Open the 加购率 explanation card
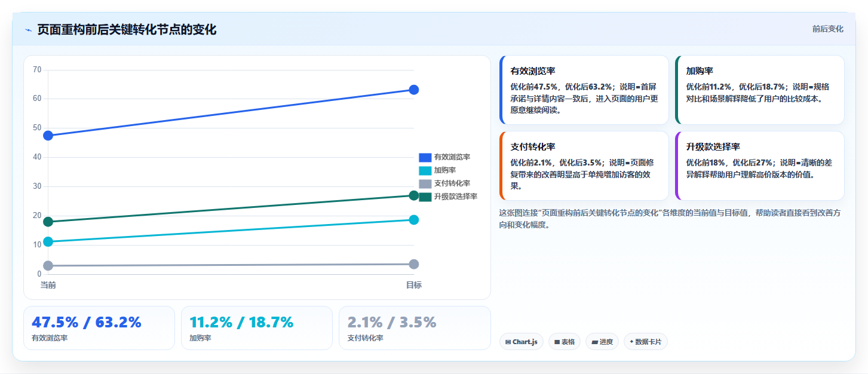 tap(759, 90)
